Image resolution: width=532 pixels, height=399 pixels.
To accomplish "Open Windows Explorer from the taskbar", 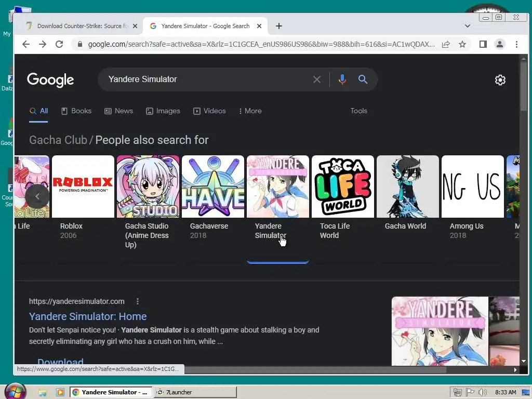I will pyautogui.click(x=43, y=392).
